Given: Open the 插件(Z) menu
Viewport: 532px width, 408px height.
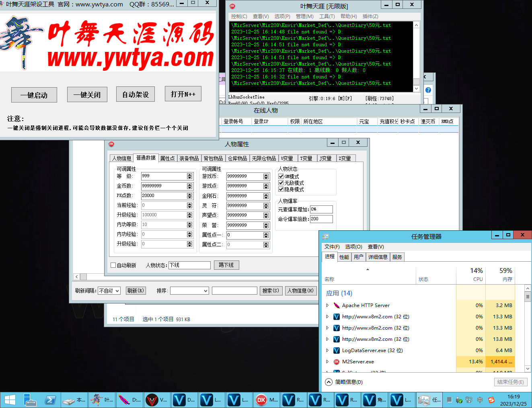Looking at the screenshot, I should [x=370, y=16].
